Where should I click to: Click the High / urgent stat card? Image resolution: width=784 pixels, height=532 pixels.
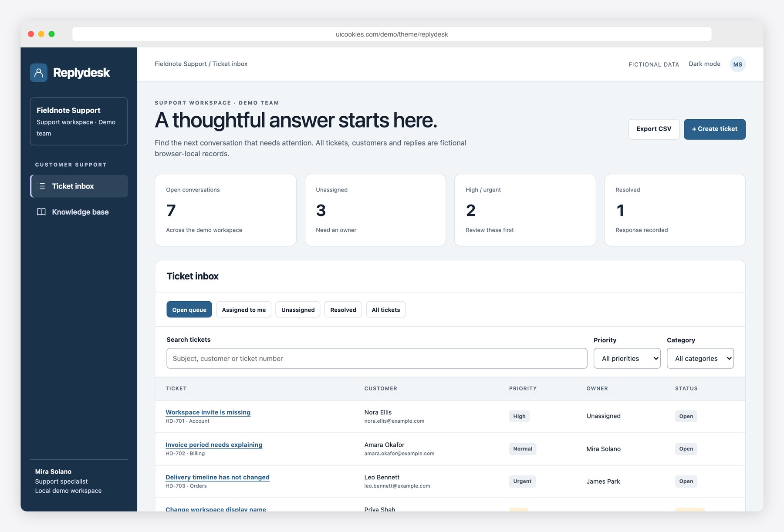click(525, 210)
